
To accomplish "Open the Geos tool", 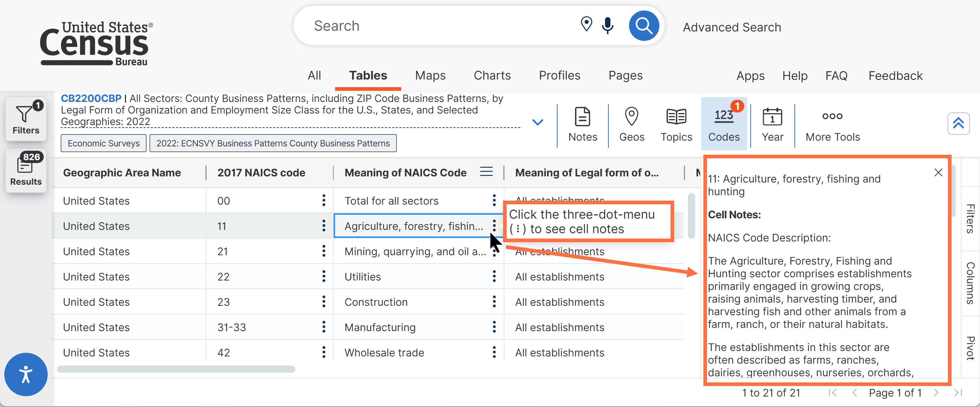I will point(632,124).
